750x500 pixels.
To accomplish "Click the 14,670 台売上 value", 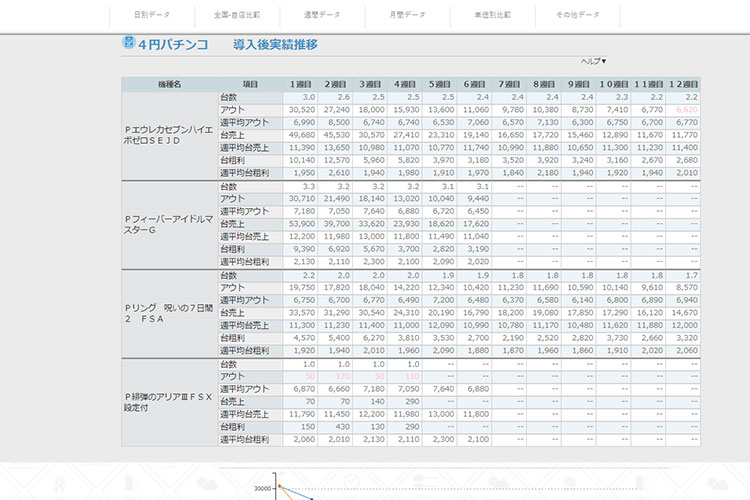I will [684, 313].
